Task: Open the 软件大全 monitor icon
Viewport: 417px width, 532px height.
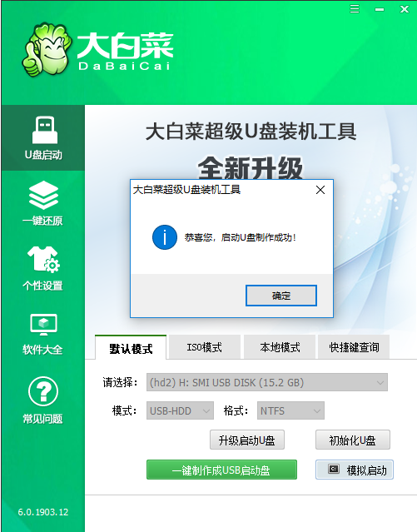Action: tap(43, 325)
